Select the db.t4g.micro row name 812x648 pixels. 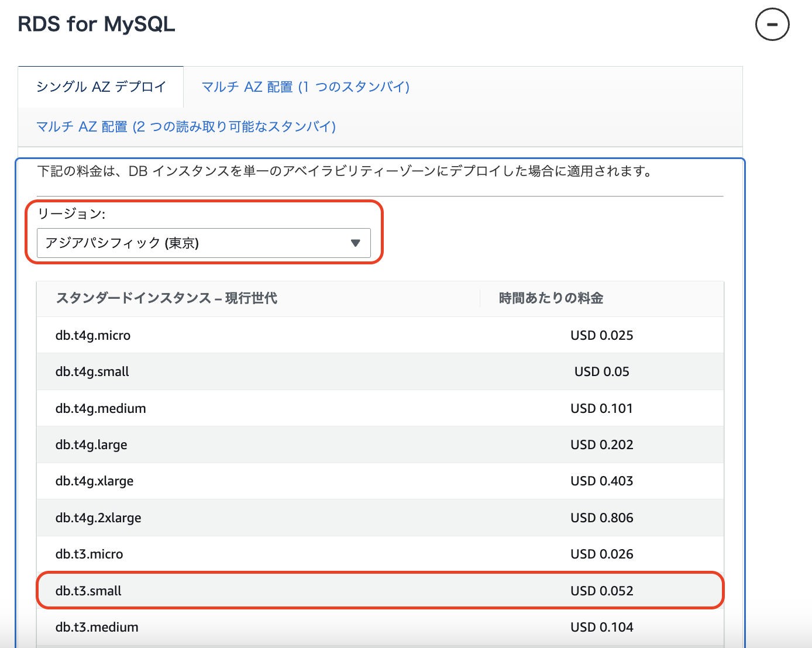tap(93, 335)
